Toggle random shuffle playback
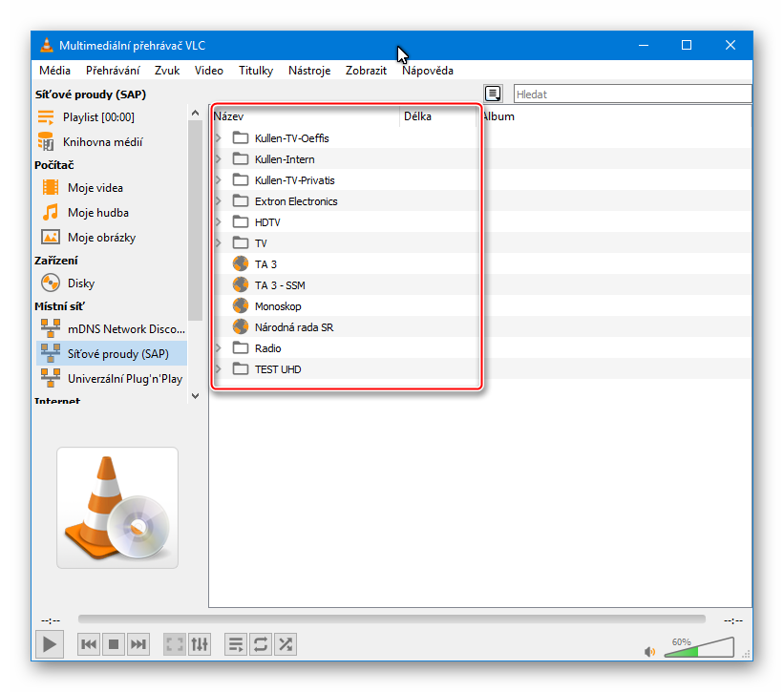The width and height of the screenshot is (784, 692). [285, 644]
